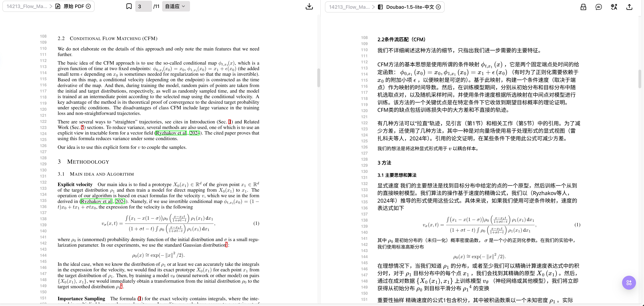Click the heading '3.1 MAIN IDEA AND ALGORITHM'
Image resolution: width=644 pixels, height=306 pixels.
point(96,174)
